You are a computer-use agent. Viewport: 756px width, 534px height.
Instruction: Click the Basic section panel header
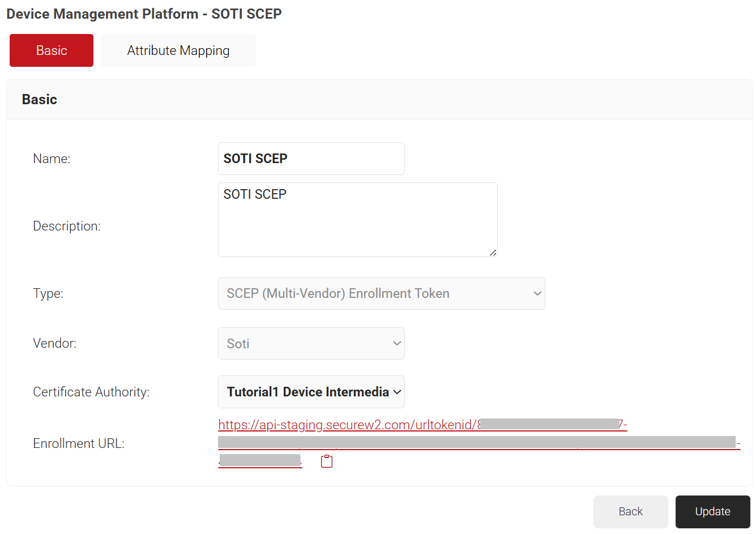point(40,100)
